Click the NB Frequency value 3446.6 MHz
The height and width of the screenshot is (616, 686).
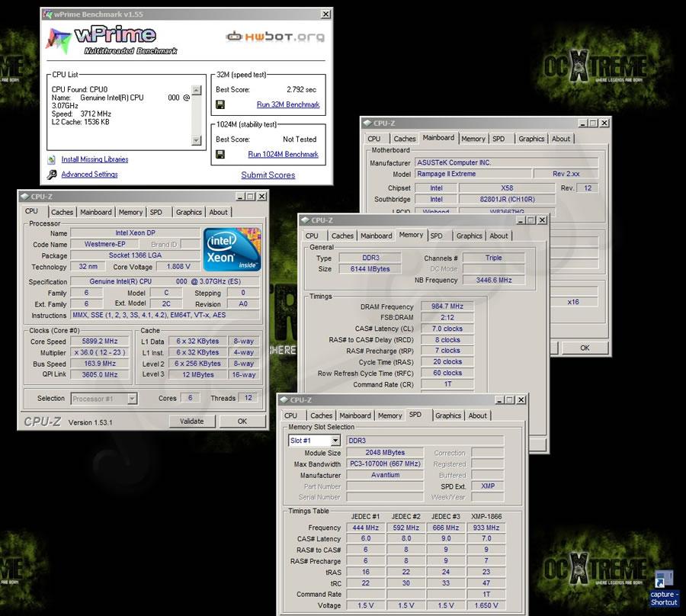tap(494, 280)
